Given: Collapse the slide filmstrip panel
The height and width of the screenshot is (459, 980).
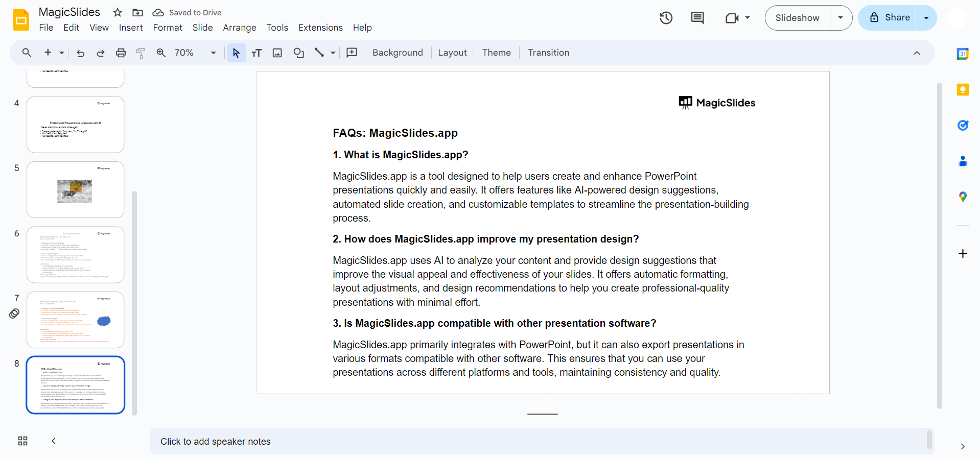Looking at the screenshot, I should [54, 441].
